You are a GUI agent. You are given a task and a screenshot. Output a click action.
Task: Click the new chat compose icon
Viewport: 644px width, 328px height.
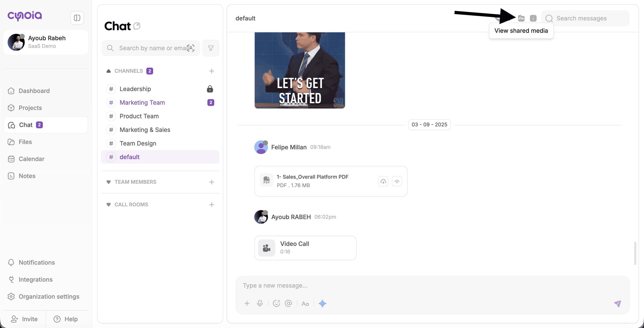pyautogui.click(x=137, y=26)
